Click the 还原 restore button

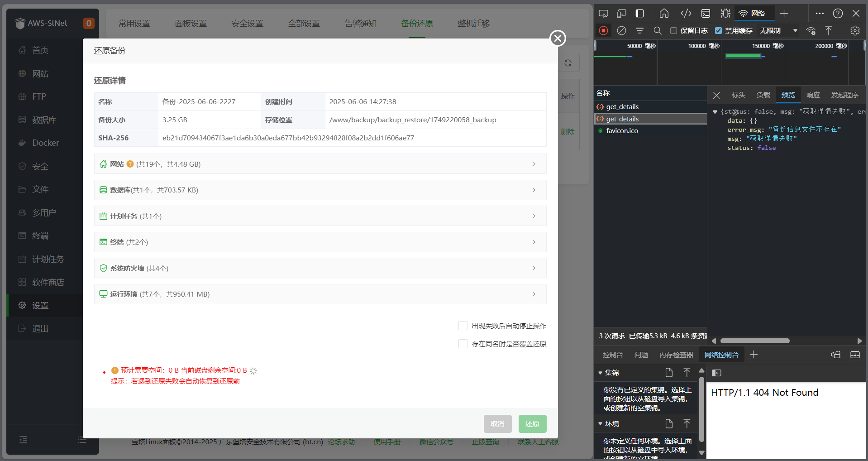pos(532,424)
